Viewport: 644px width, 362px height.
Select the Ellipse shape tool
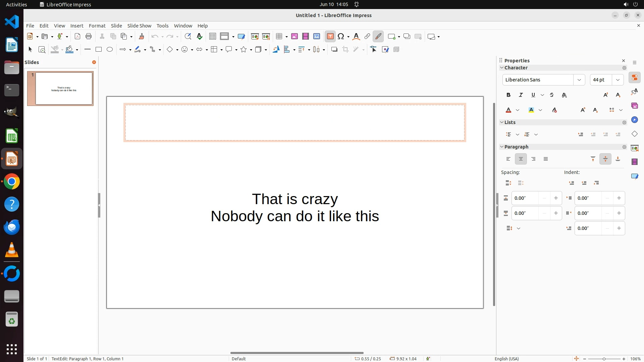(x=110, y=50)
